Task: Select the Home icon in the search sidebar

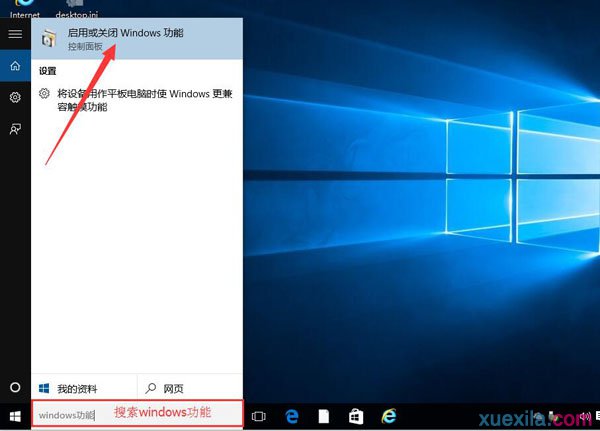Action: pyautogui.click(x=15, y=66)
